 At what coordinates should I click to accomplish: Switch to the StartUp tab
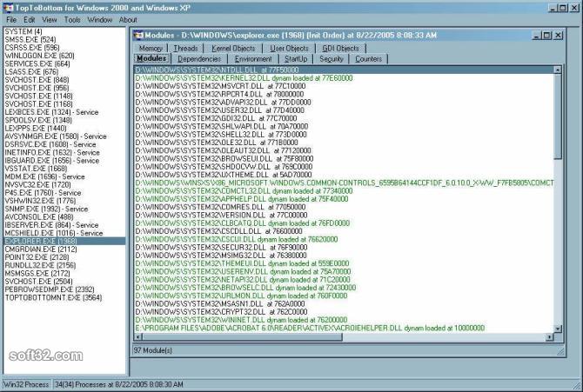pyautogui.click(x=296, y=59)
